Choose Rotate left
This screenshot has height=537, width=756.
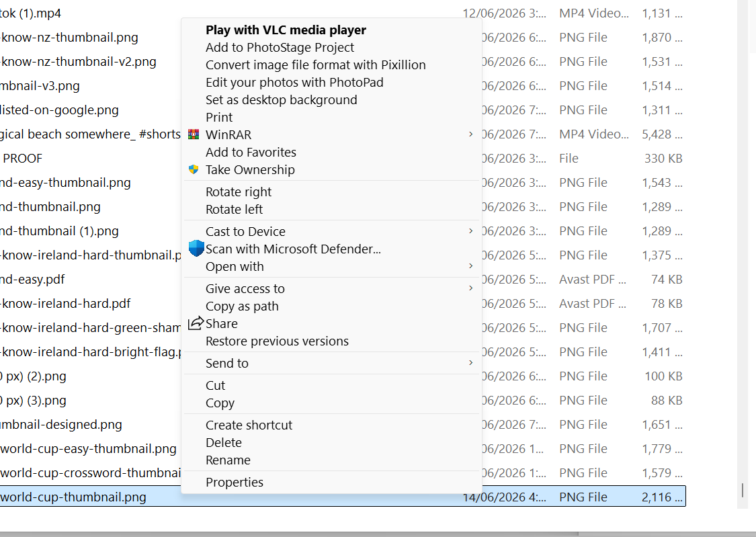235,209
